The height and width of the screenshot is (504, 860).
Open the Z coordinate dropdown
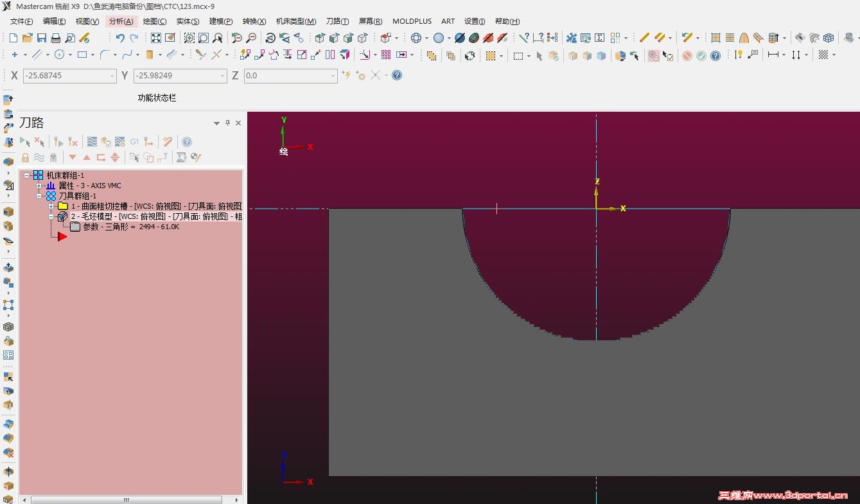pos(333,76)
